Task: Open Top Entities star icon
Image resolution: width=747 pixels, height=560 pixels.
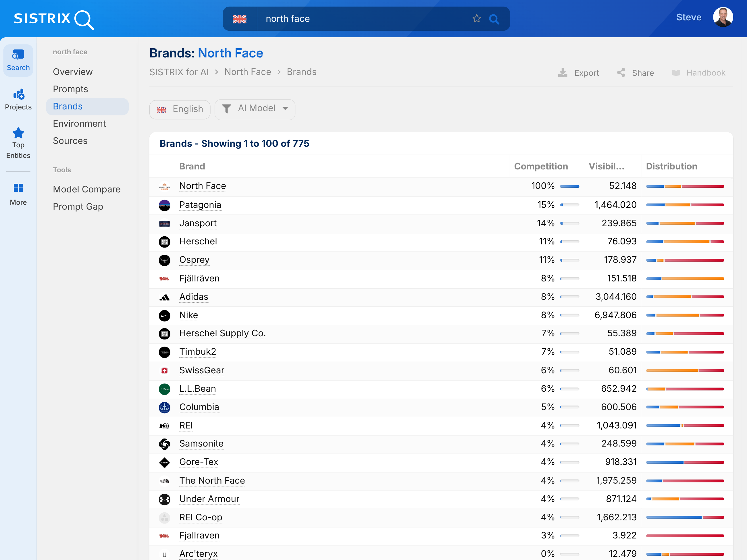Action: 18,133
